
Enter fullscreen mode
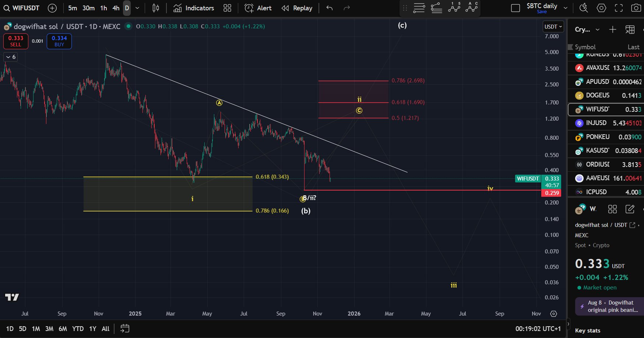coord(619,8)
